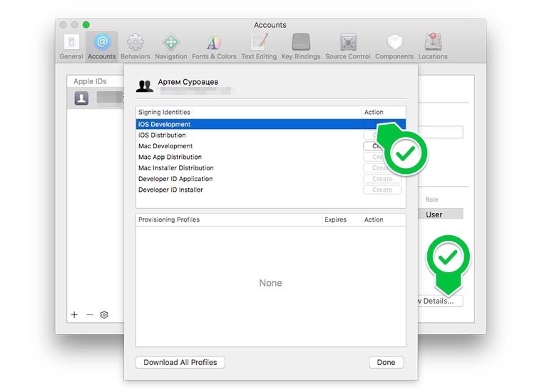This screenshot has width=542, height=392.
Task: Select Developer ID Installer row
Action: (271, 190)
